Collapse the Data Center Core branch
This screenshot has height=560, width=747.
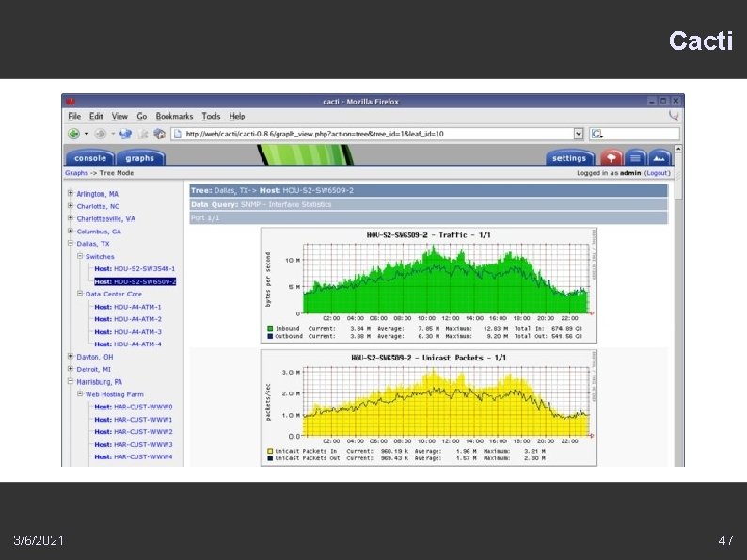click(x=80, y=293)
